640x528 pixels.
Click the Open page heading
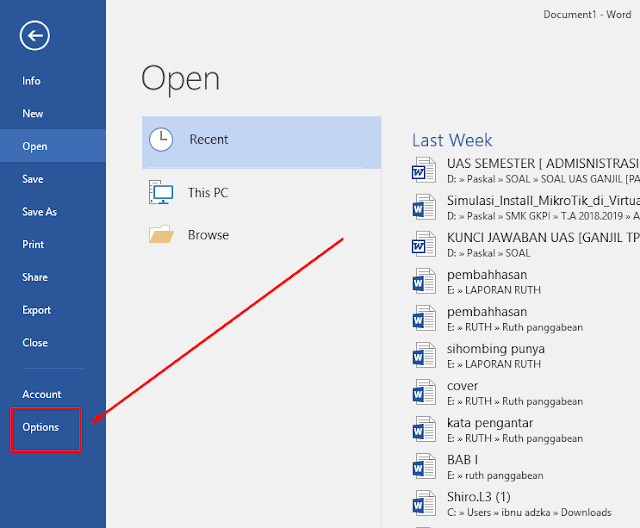click(x=180, y=80)
